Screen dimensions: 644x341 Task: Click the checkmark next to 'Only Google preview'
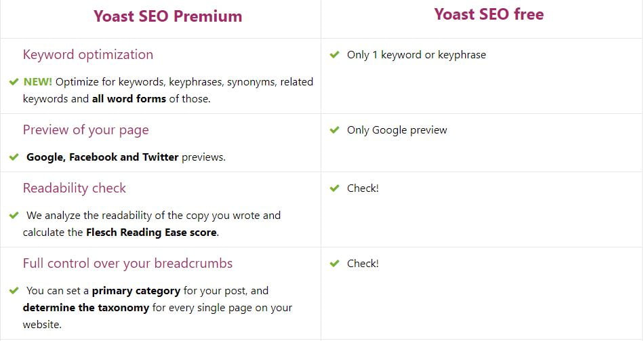pyautogui.click(x=334, y=130)
